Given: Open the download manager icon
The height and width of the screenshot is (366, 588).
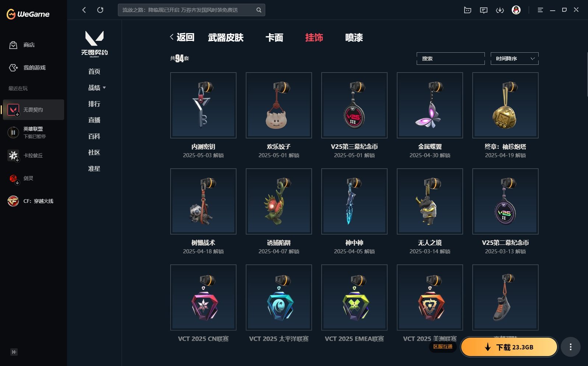Looking at the screenshot, I should pos(500,10).
